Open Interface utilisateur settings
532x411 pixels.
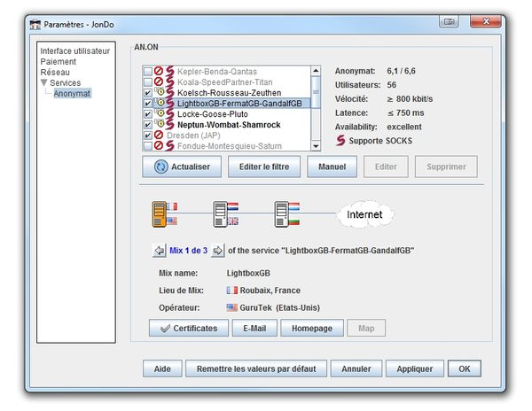75,51
